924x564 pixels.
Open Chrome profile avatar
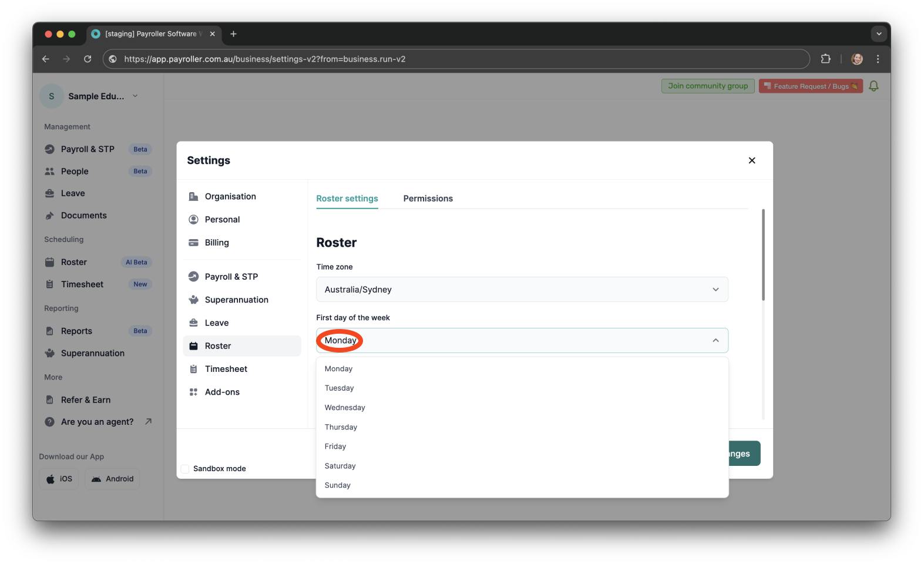857,59
